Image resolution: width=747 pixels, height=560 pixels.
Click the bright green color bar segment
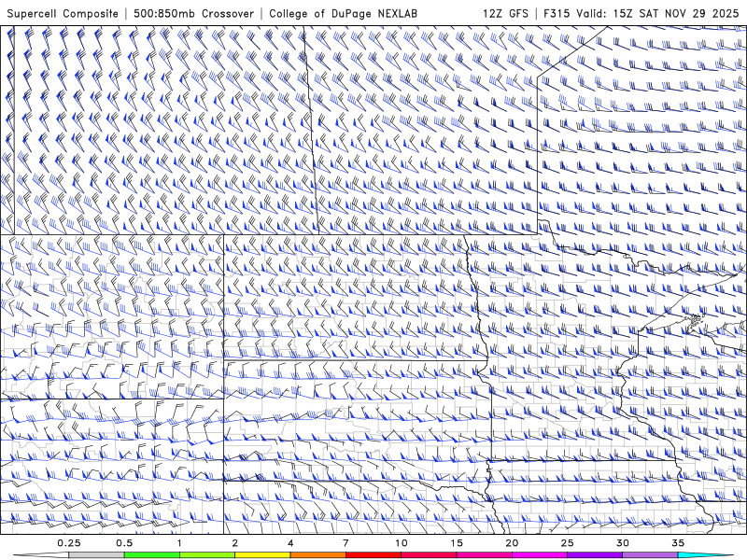point(152,555)
